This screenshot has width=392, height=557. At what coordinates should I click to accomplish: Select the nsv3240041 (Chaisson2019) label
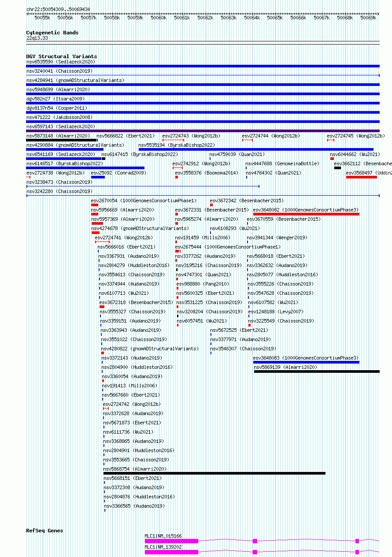[59, 71]
